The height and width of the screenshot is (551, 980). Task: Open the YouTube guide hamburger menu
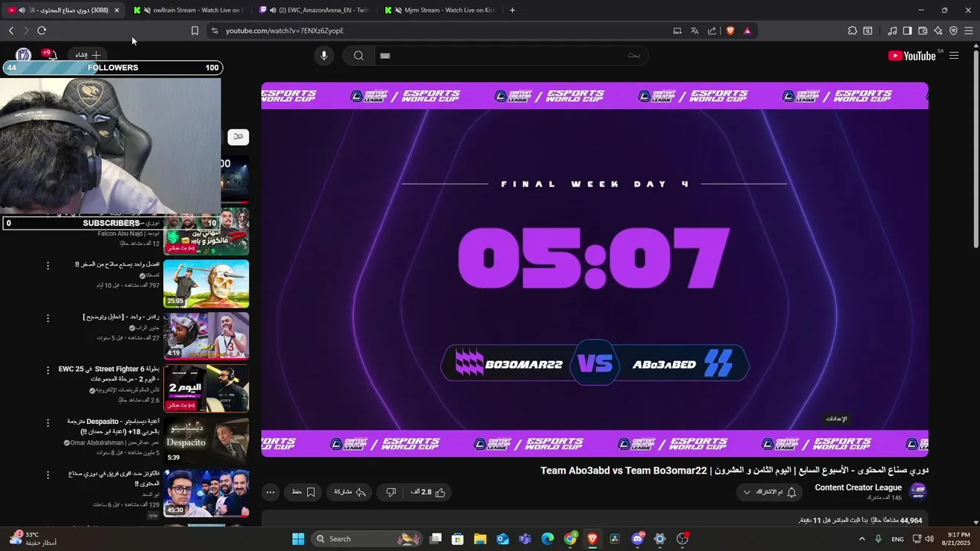tap(954, 55)
